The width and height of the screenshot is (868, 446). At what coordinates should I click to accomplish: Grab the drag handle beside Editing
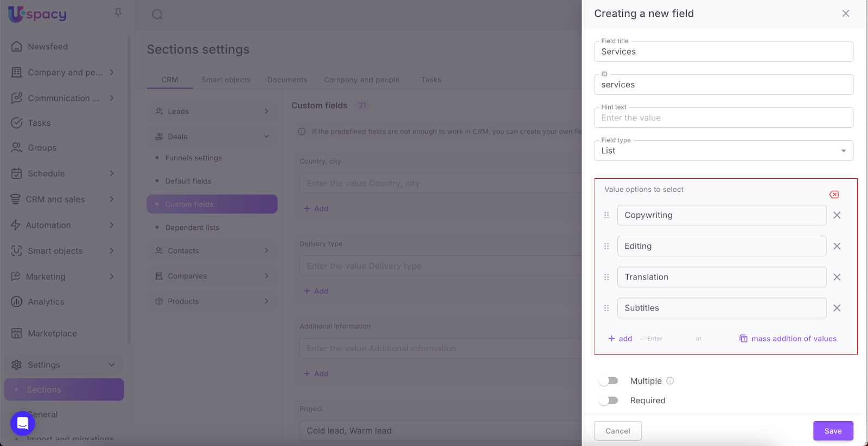click(607, 246)
